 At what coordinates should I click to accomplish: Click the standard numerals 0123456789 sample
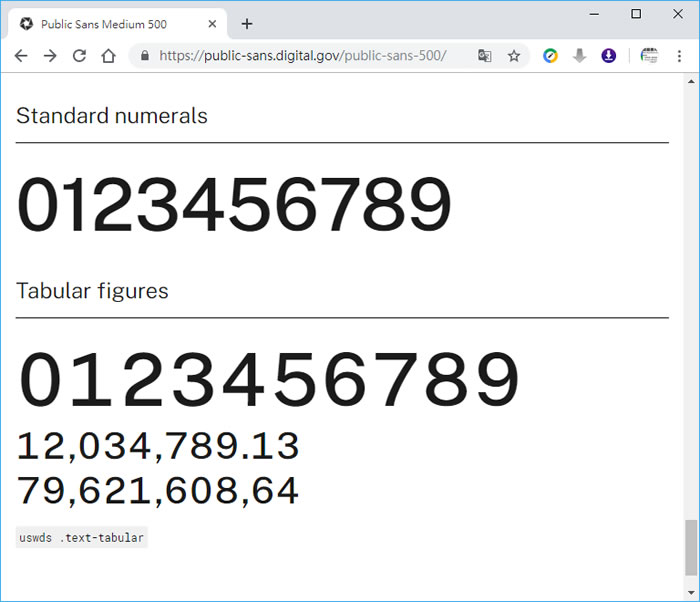point(234,204)
